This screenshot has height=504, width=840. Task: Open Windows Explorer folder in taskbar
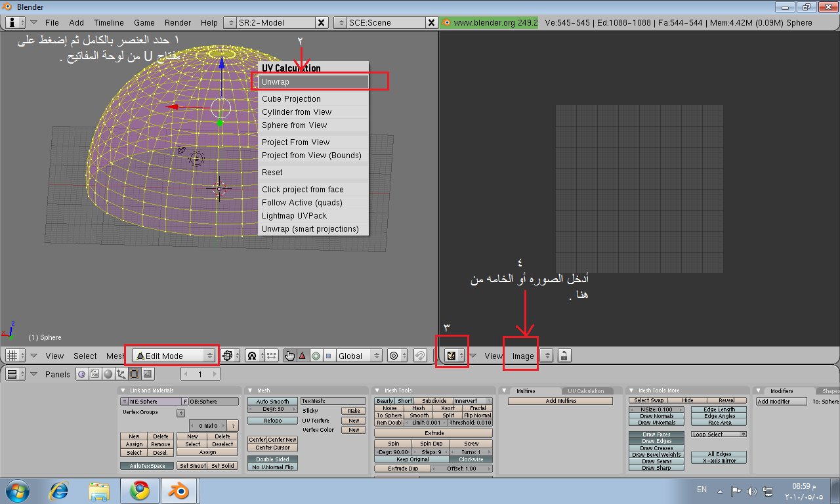coord(99,490)
